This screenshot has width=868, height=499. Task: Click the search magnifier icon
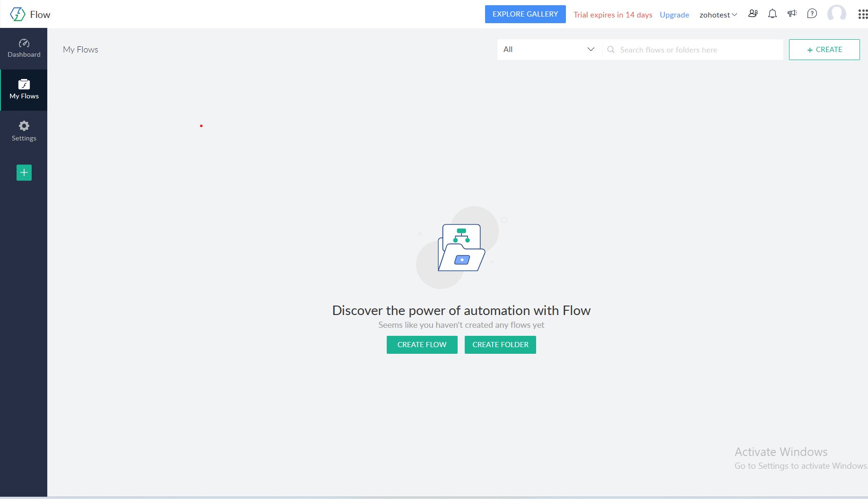[611, 50]
